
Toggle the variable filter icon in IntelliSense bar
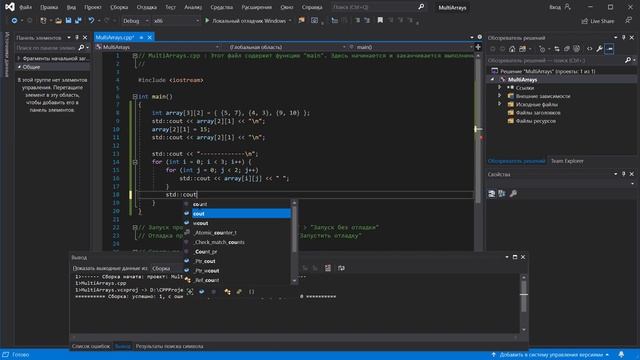201,291
